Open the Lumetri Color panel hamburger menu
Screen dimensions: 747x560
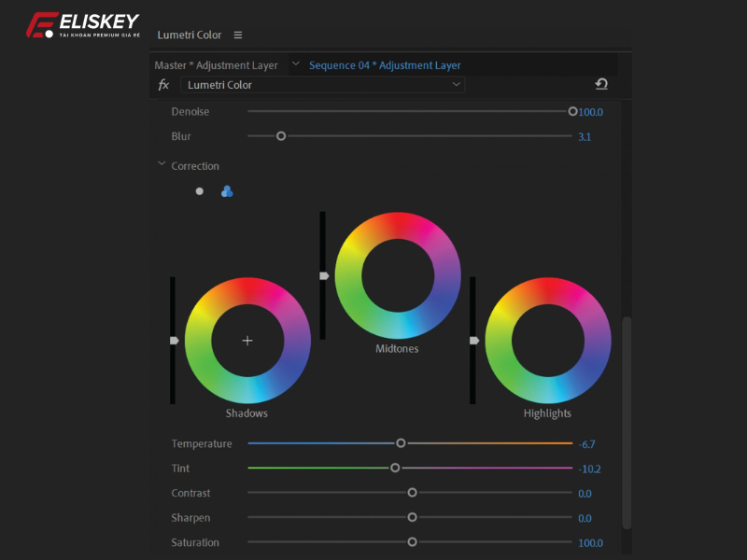[x=238, y=35]
